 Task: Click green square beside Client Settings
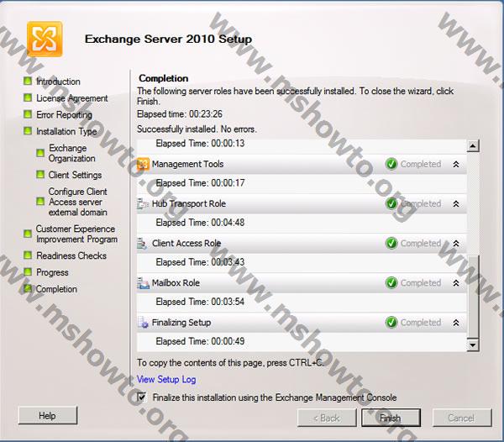[x=40, y=175]
